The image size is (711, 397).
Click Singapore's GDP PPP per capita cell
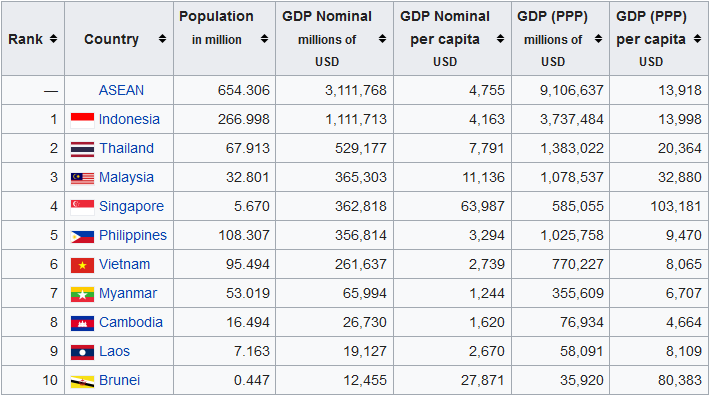659,206
